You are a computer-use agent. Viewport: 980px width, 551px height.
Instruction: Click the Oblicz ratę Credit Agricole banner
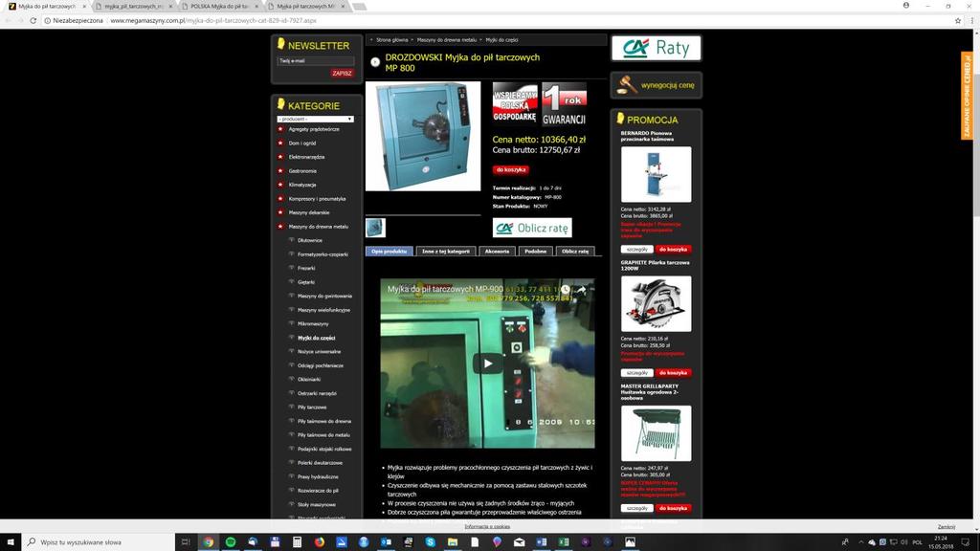click(532, 228)
